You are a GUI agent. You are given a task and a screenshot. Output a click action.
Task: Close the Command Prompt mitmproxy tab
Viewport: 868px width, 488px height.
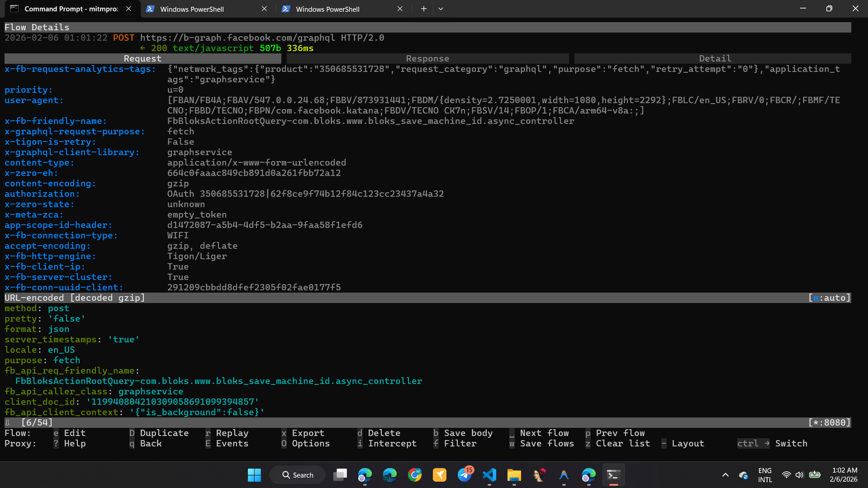tap(128, 9)
